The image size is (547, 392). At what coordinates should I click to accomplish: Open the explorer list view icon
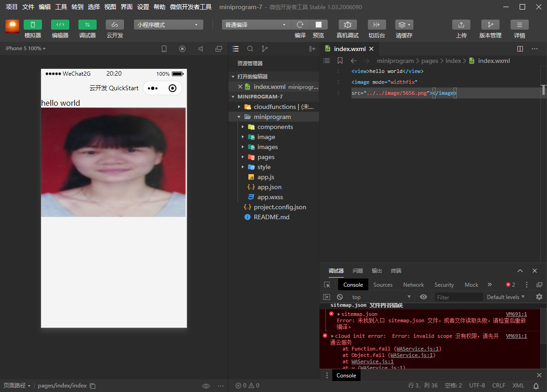click(x=236, y=49)
